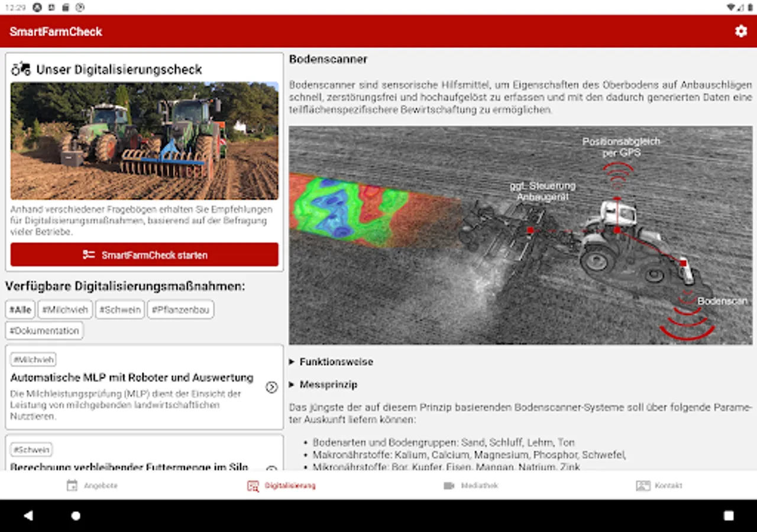Expand the Messprinzip section
This screenshot has width=757, height=532.
323,384
